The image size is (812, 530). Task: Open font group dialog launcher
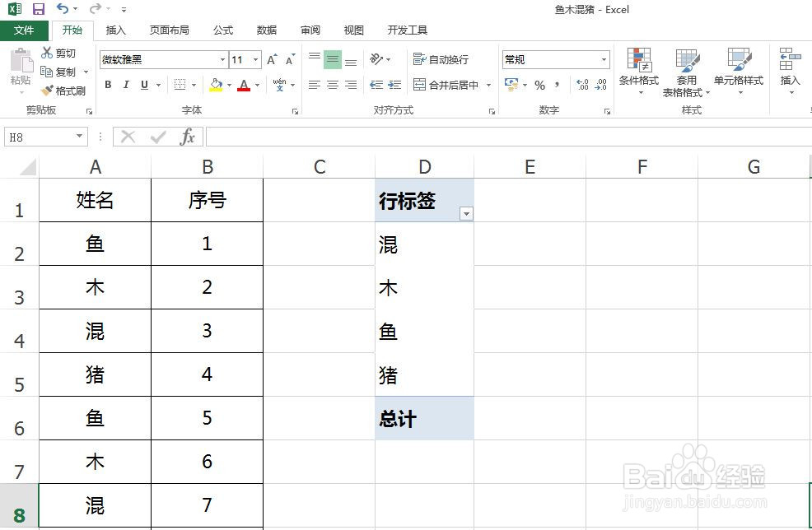tap(295, 111)
